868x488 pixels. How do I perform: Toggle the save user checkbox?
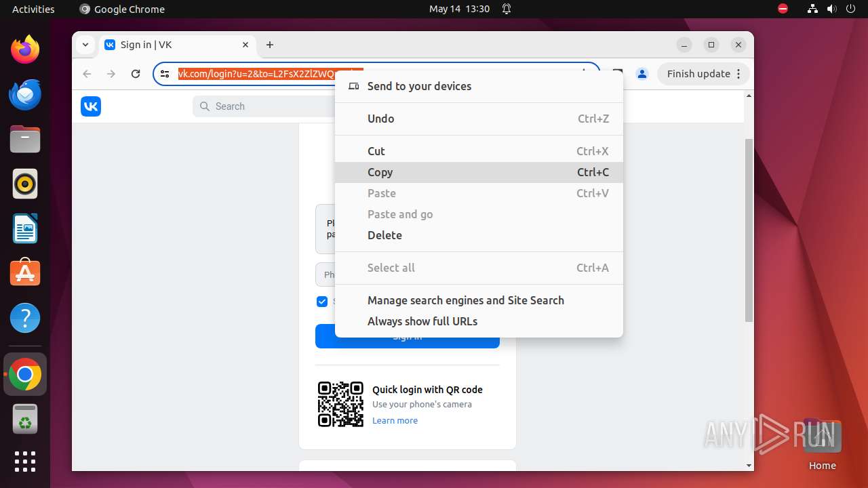pyautogui.click(x=322, y=302)
